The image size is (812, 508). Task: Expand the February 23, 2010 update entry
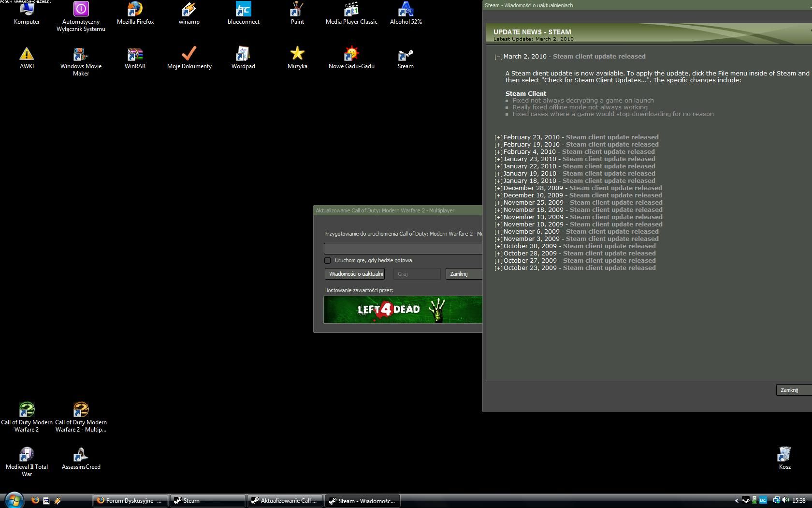(x=498, y=138)
